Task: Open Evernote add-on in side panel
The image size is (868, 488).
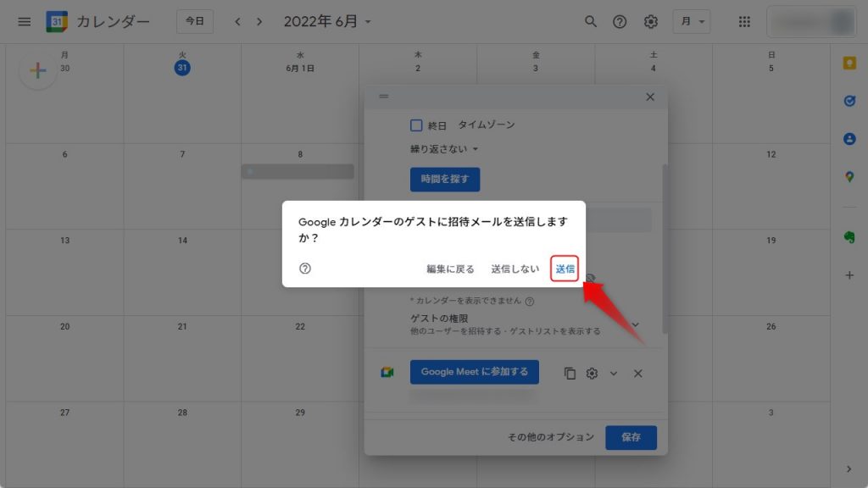Action: (x=849, y=237)
